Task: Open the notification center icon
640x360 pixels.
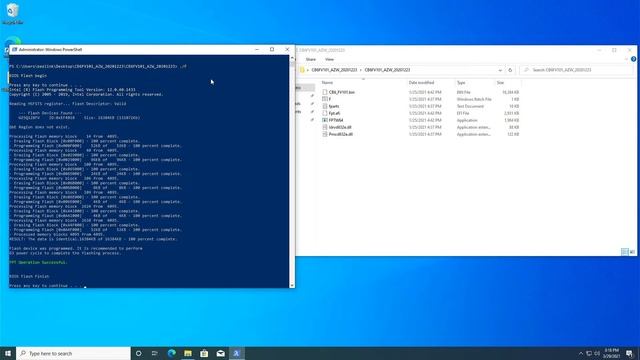Action: pos(629,353)
